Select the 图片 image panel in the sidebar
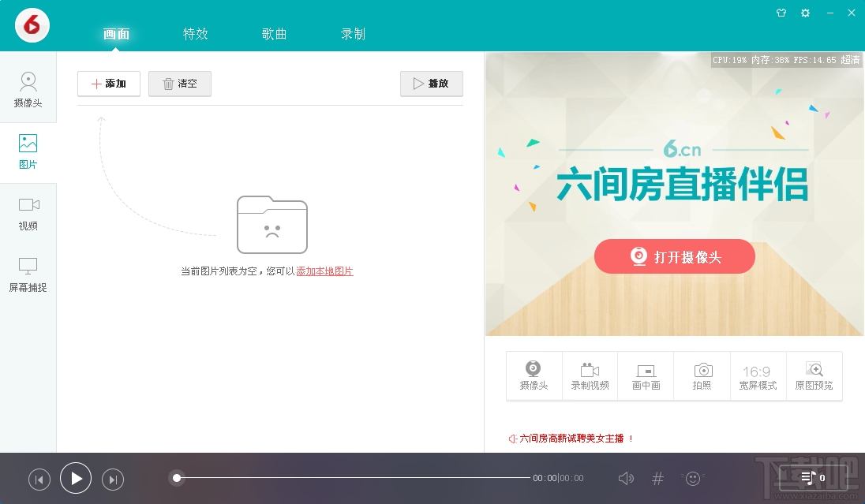 (28, 151)
